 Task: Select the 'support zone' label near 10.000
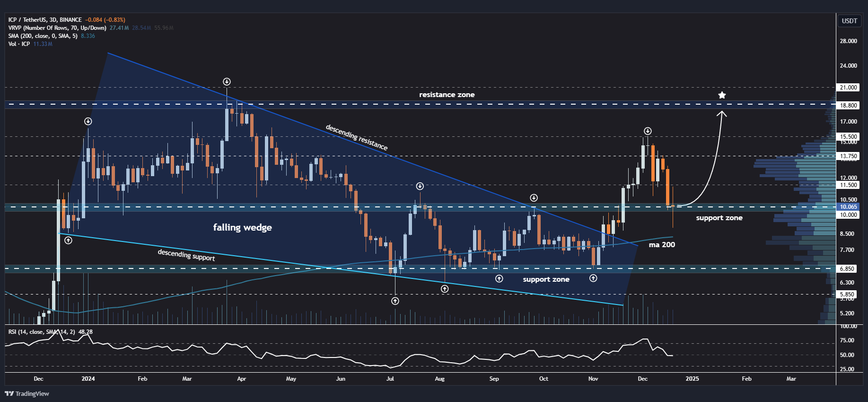coord(719,218)
